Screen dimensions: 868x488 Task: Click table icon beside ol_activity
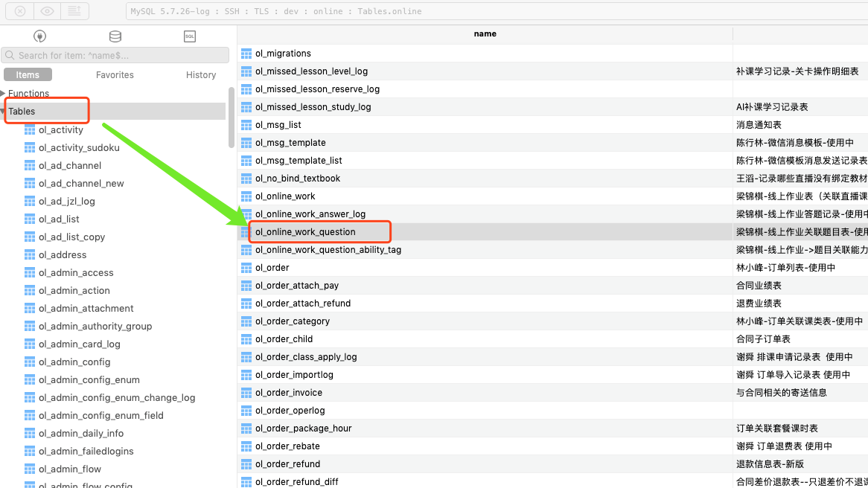tap(30, 130)
